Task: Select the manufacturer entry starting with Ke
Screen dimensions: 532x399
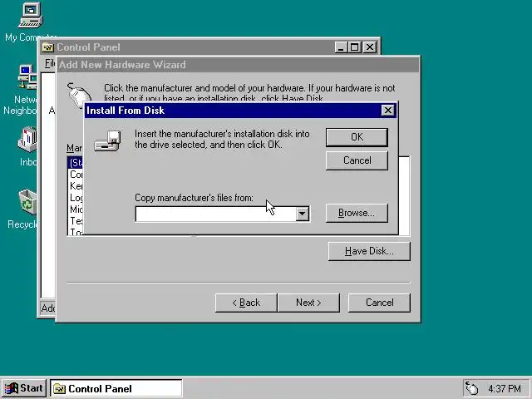Action: [x=76, y=186]
